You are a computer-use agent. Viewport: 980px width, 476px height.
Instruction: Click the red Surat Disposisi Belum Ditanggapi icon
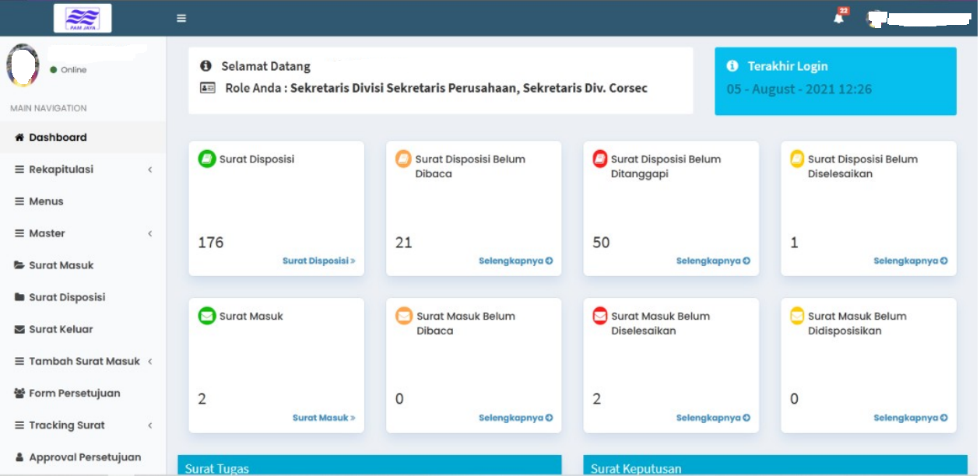[x=600, y=159]
